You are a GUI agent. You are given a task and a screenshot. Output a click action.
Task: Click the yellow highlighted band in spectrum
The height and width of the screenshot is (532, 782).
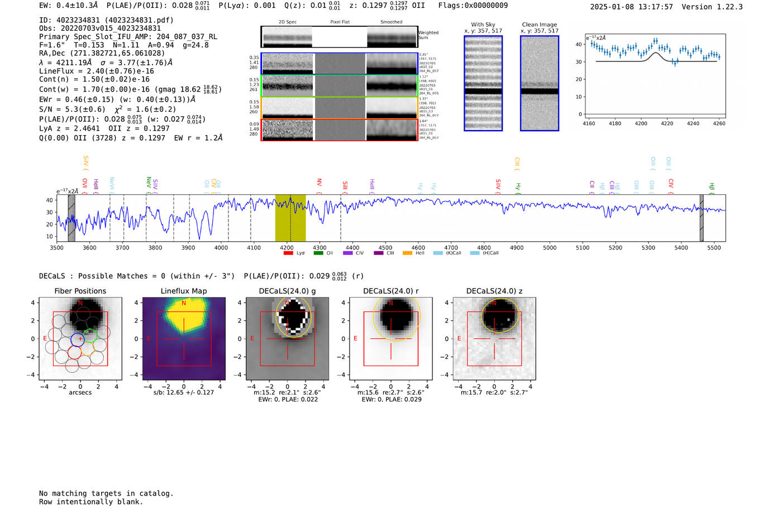click(290, 218)
